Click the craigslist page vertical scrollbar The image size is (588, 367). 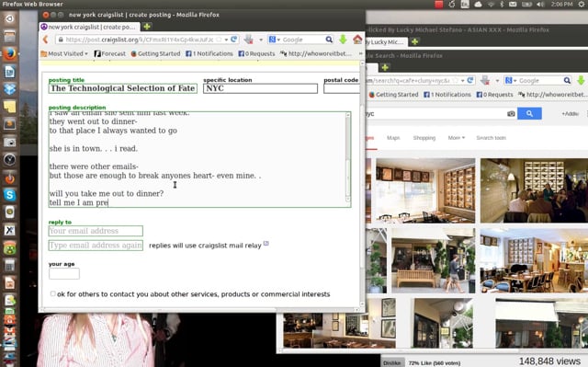tap(362, 185)
